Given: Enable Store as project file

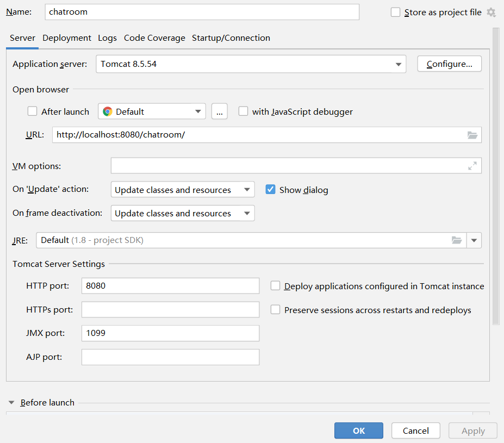Looking at the screenshot, I should 395,11.
